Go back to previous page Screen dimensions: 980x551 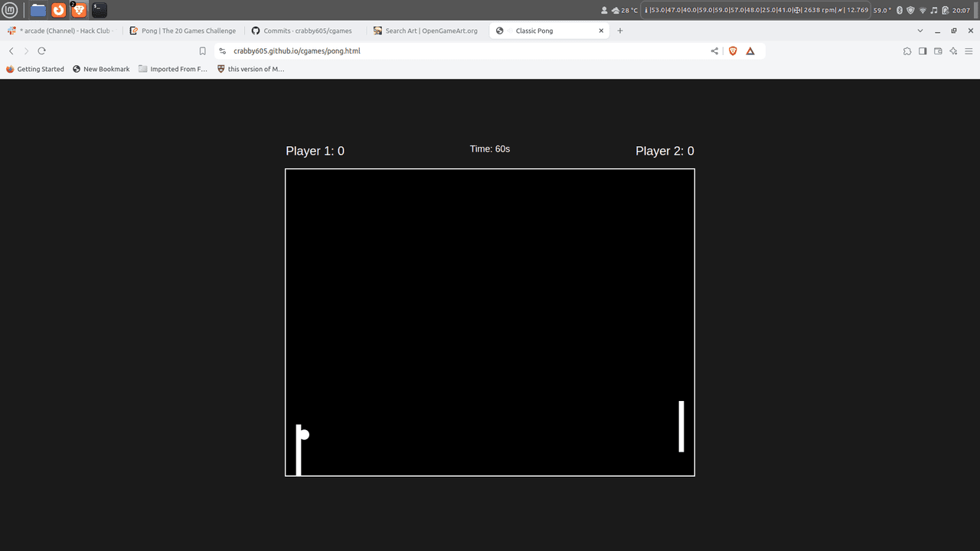11,51
